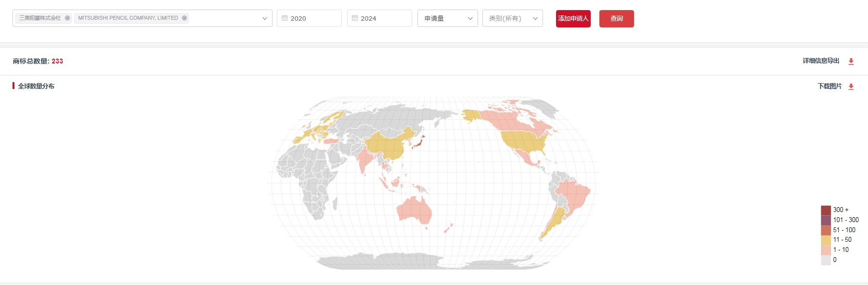Expand the applicant selector dropdown arrow
This screenshot has height=285, width=868.
[x=264, y=19]
